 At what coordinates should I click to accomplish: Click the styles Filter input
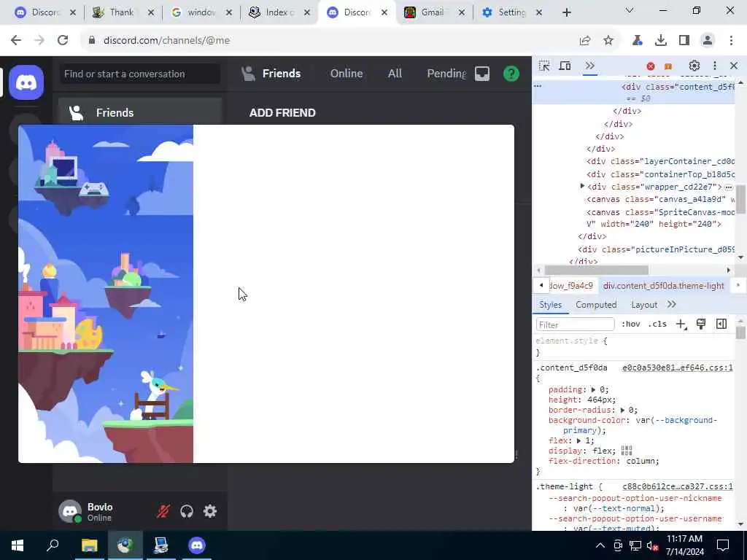575,324
